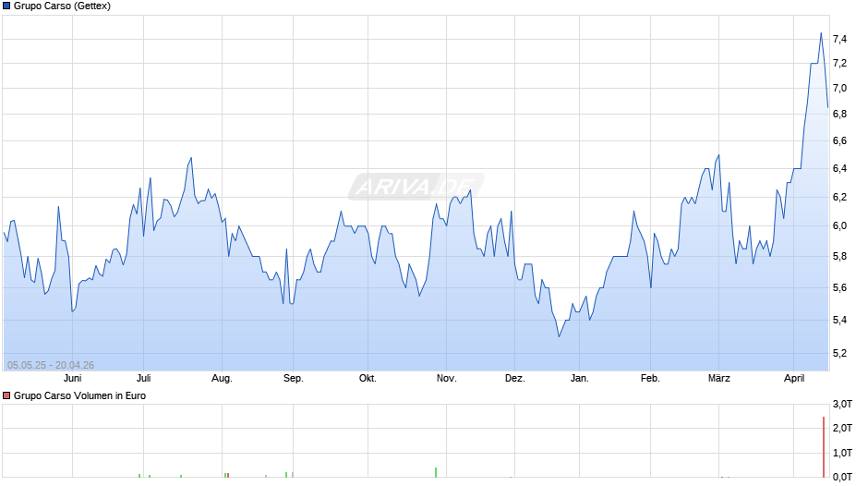868x486 pixels.
Task: Click the 'Aug.' month label
Action: pyautogui.click(x=222, y=379)
